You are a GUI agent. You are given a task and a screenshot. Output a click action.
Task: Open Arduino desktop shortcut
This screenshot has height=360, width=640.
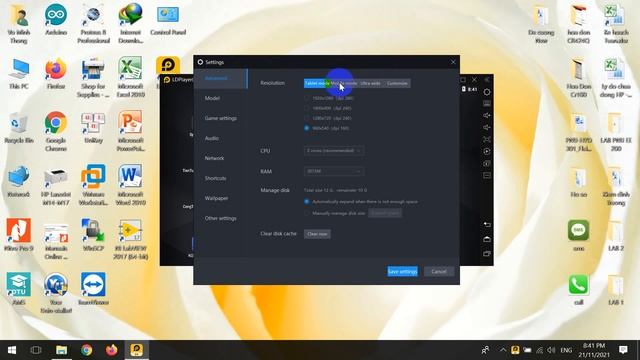pyautogui.click(x=56, y=19)
